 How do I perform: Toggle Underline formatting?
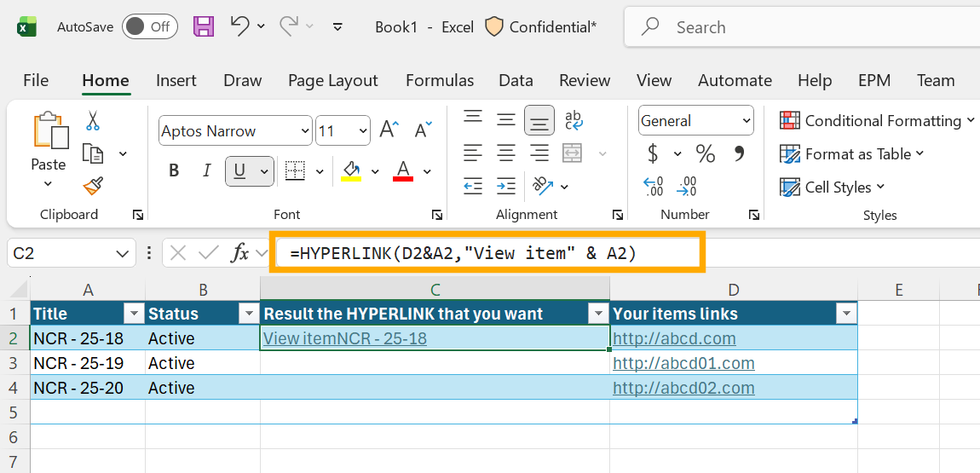(239, 170)
